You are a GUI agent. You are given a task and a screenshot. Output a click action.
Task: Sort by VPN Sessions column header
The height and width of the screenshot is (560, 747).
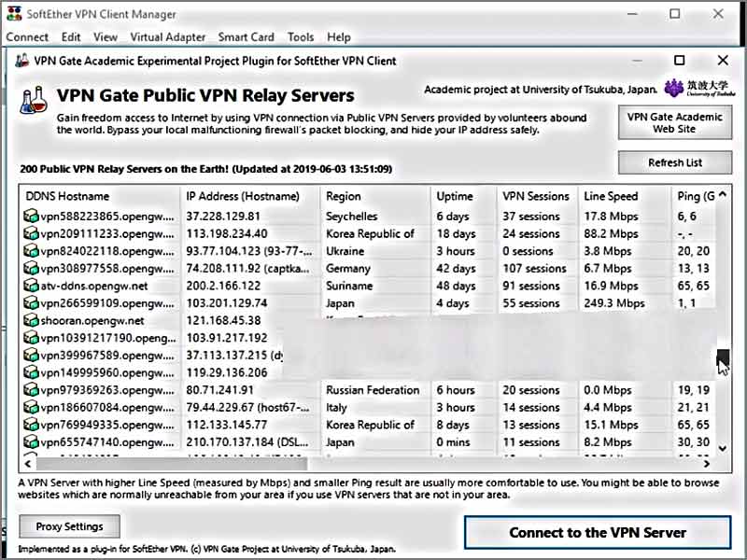click(x=538, y=196)
